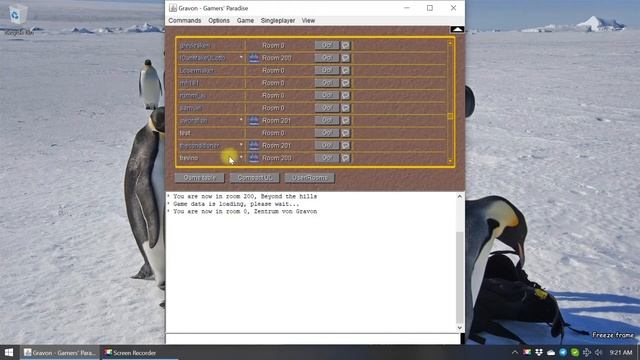This screenshot has width=640, height=360.
Task: Open the View menu
Action: (308, 20)
